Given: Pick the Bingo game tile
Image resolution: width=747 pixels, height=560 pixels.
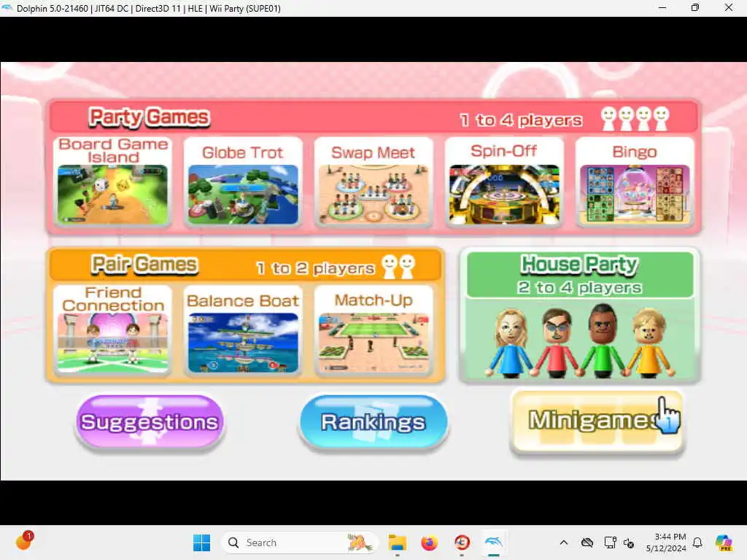Looking at the screenshot, I should [635, 182].
